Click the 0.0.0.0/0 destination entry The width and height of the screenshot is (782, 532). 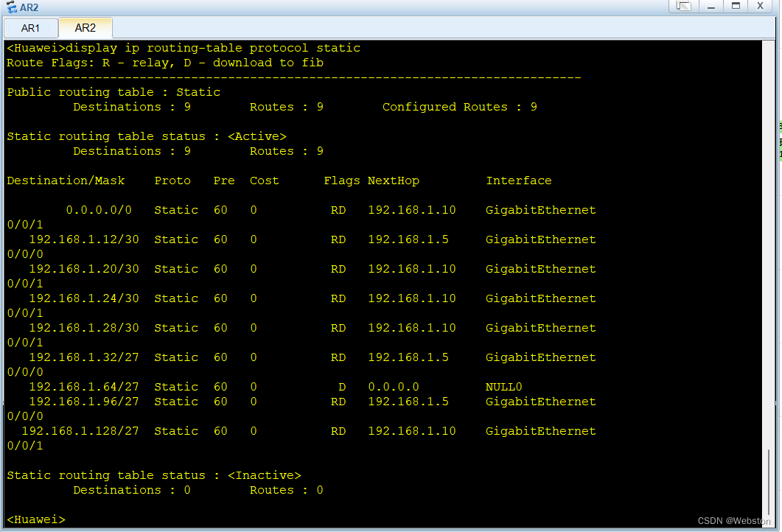[x=99, y=210]
